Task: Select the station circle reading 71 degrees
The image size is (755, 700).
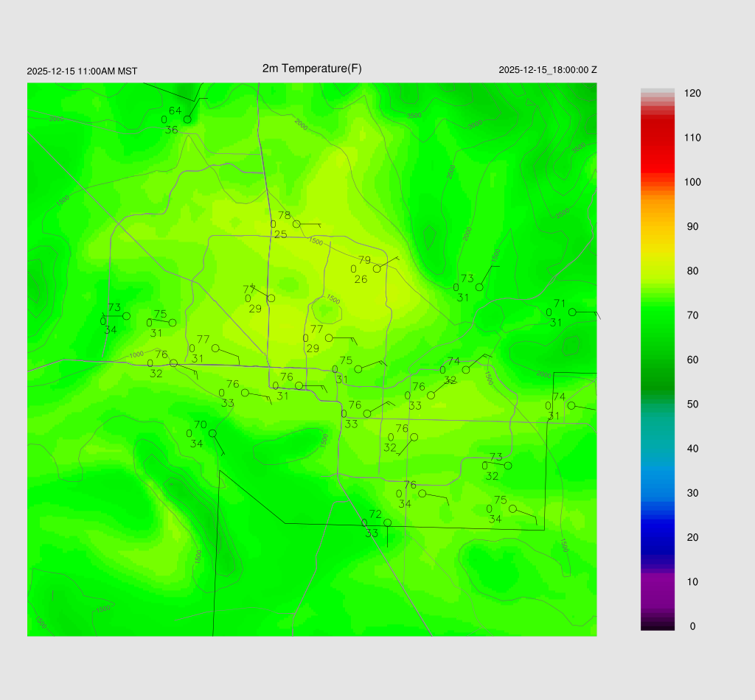Action: coord(572,312)
